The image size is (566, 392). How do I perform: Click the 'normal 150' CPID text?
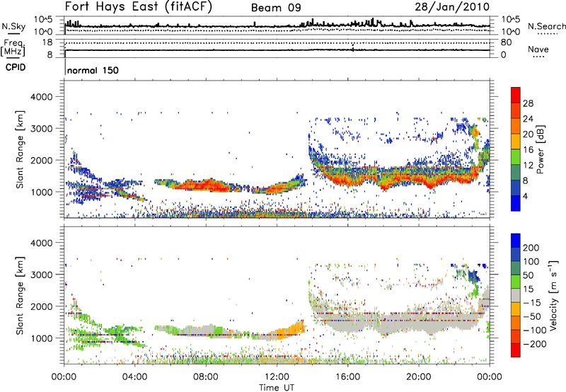93,70
